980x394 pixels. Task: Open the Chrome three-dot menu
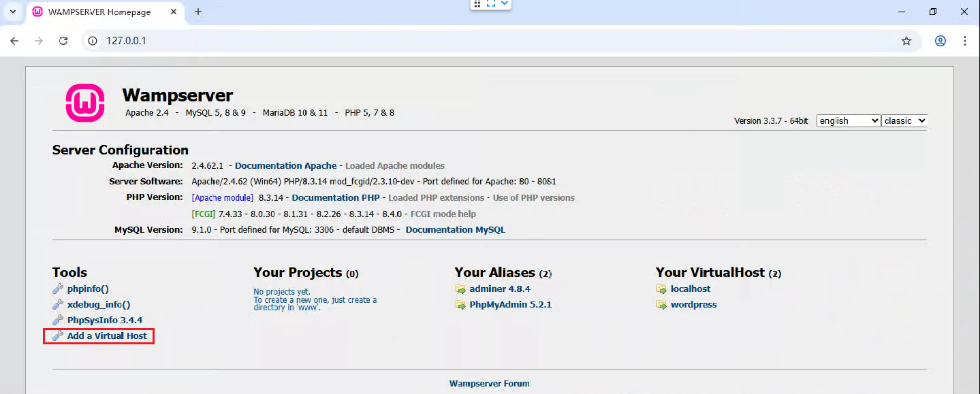(x=965, y=41)
